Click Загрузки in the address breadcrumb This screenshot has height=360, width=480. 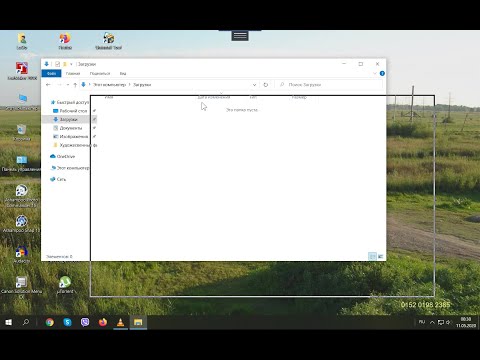[x=142, y=85]
